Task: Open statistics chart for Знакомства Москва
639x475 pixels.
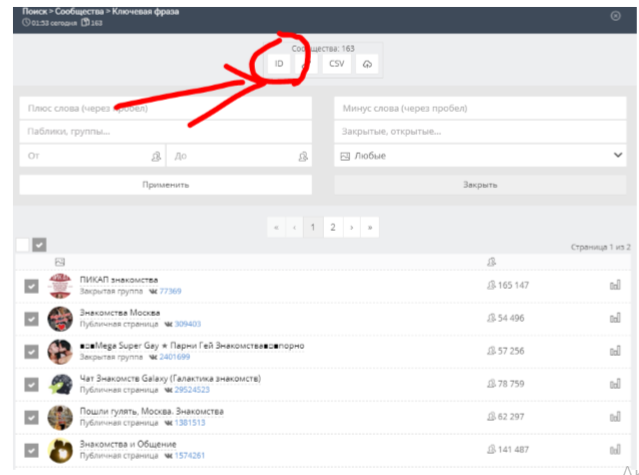Action: point(615,318)
